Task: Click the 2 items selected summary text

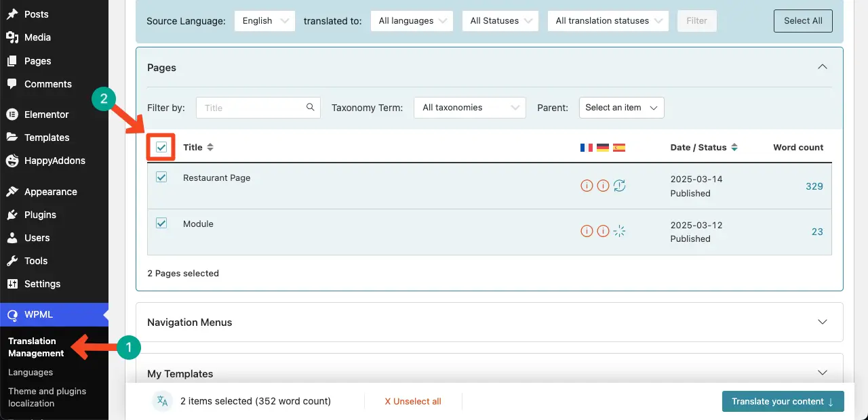Action: [256, 401]
